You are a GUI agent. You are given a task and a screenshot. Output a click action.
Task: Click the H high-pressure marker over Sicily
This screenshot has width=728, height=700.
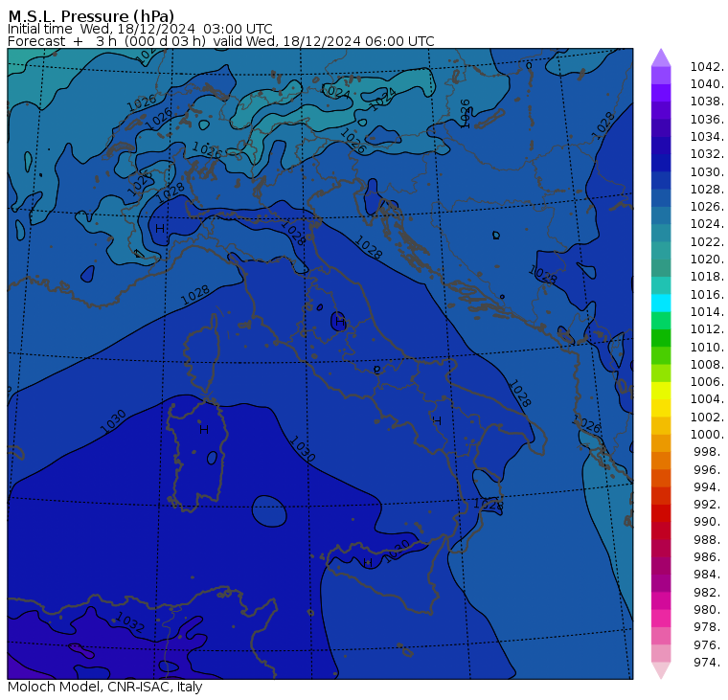coord(368,563)
